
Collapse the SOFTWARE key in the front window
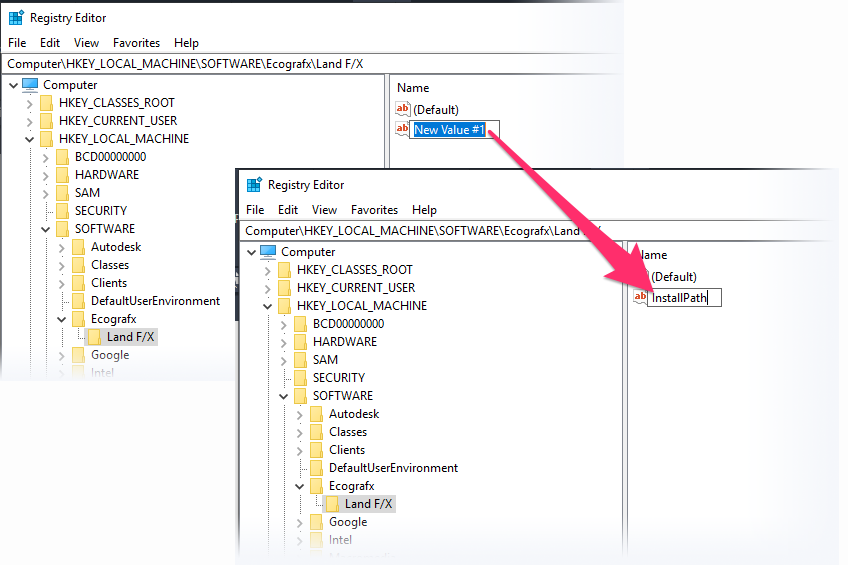click(x=283, y=396)
